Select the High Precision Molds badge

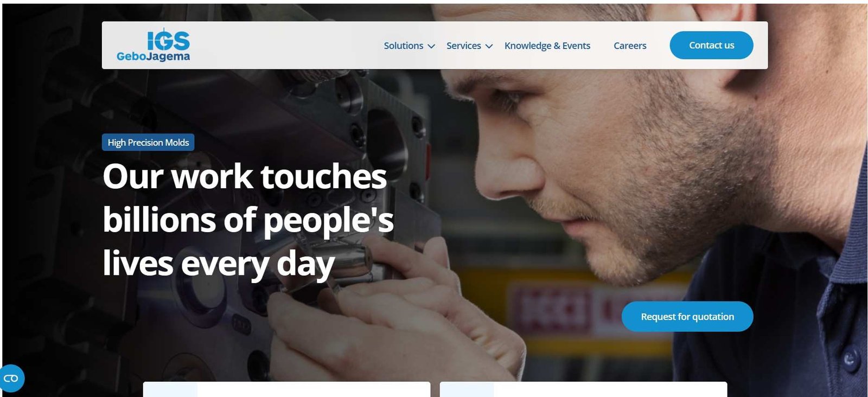[148, 142]
